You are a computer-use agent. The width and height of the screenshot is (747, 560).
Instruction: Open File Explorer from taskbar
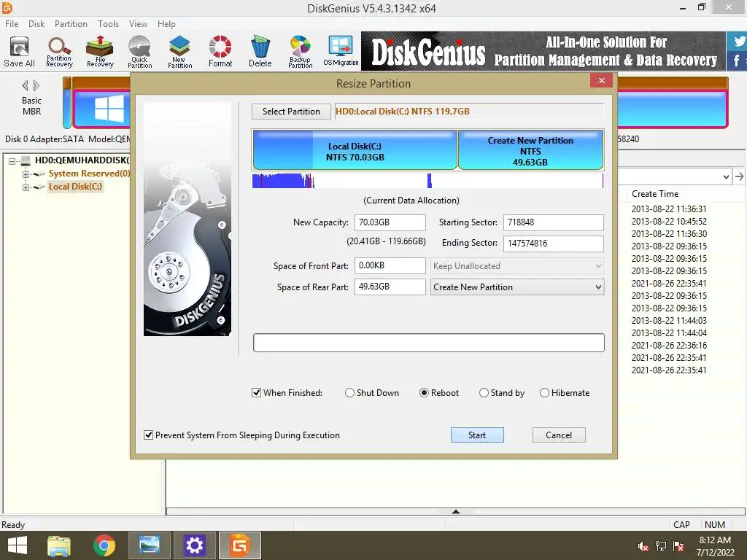tap(59, 545)
